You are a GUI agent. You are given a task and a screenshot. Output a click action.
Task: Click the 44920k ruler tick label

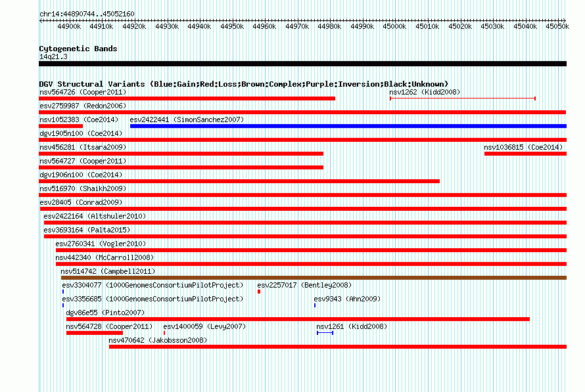click(134, 26)
